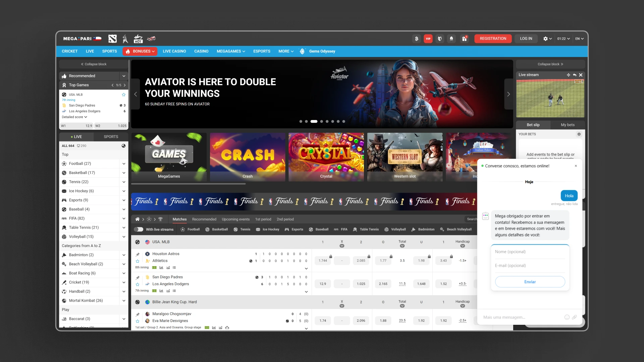Click the pie chart icon beside ALL 664
Viewport: 644px width, 362px height.
pyautogui.click(x=123, y=146)
